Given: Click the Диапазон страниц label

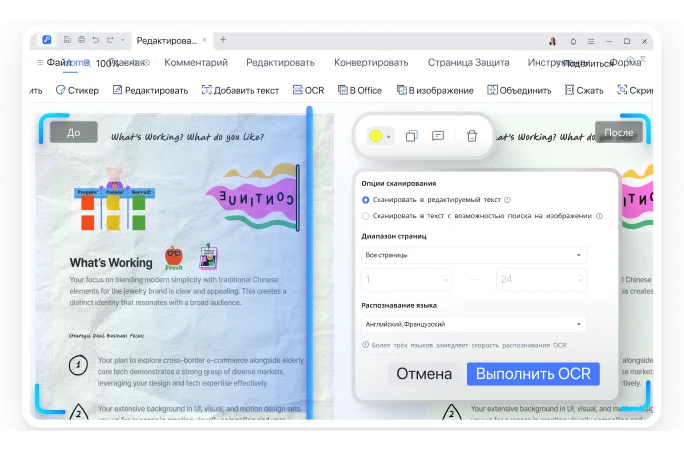Looking at the screenshot, I should click(394, 236).
